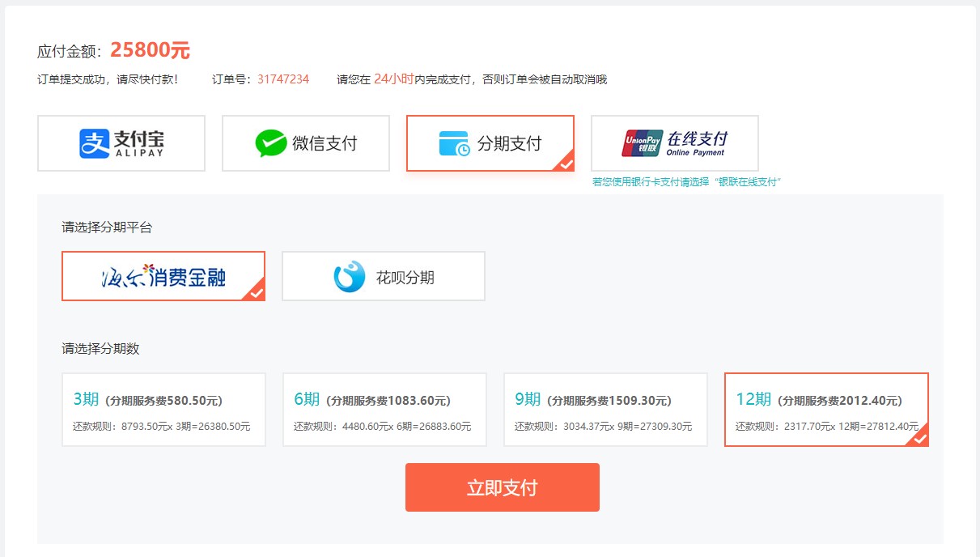Choose the 6期 installment plan

[x=384, y=410]
